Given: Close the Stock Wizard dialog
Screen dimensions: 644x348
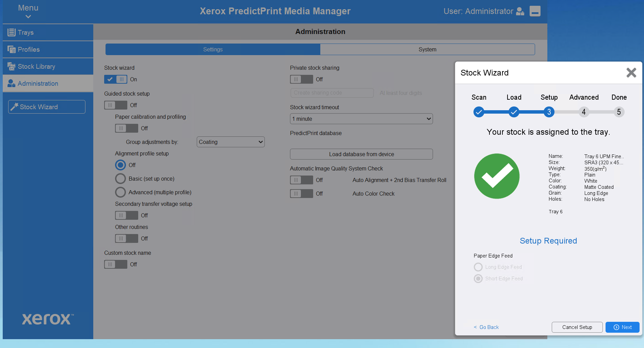Looking at the screenshot, I should pos(631,72).
